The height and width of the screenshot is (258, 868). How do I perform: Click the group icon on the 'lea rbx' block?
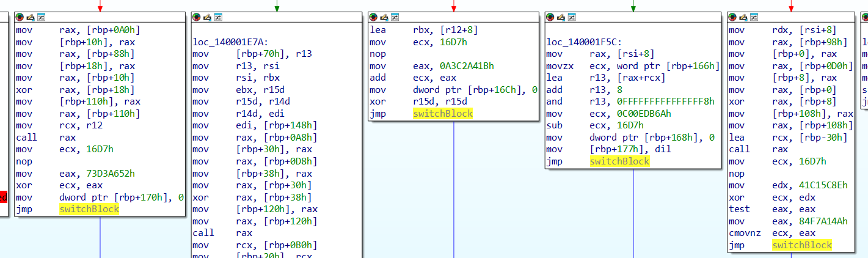click(395, 17)
